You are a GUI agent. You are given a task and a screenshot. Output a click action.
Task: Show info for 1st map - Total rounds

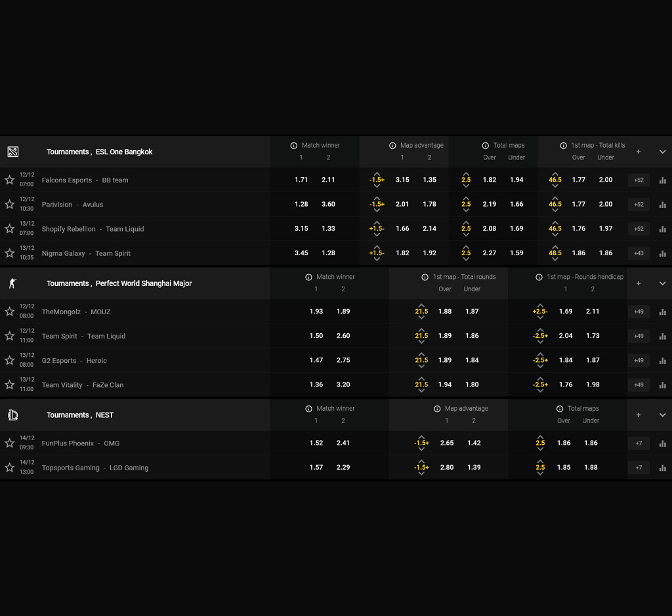tap(425, 277)
